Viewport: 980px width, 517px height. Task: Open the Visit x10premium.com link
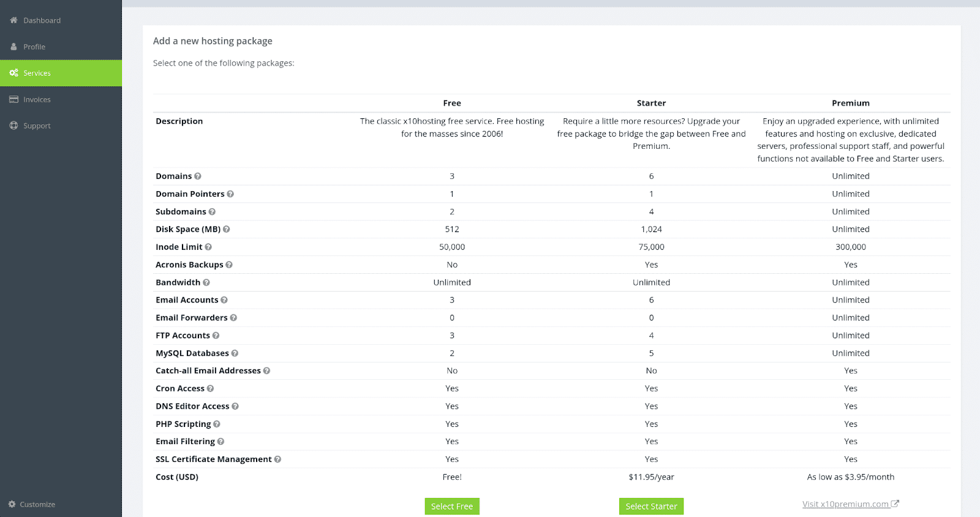(x=846, y=504)
